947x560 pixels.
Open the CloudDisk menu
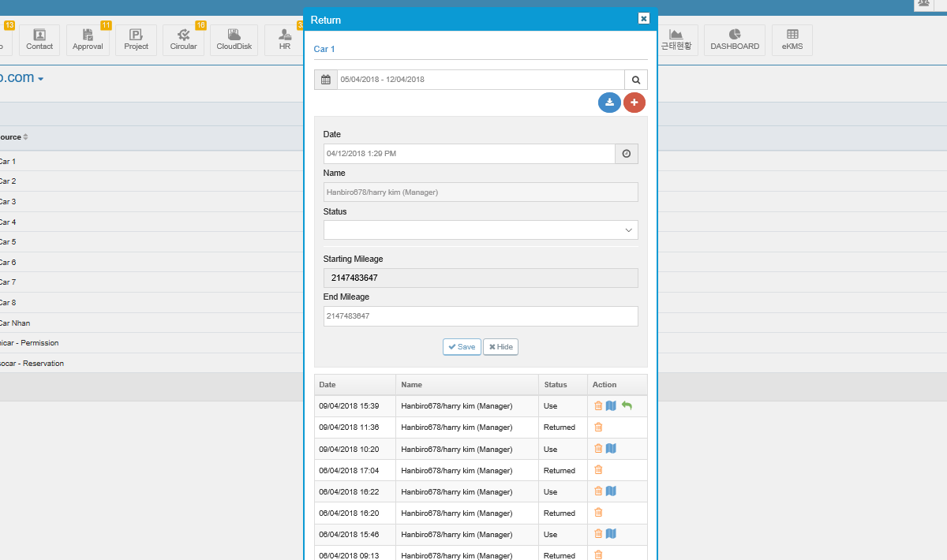pyautogui.click(x=234, y=39)
